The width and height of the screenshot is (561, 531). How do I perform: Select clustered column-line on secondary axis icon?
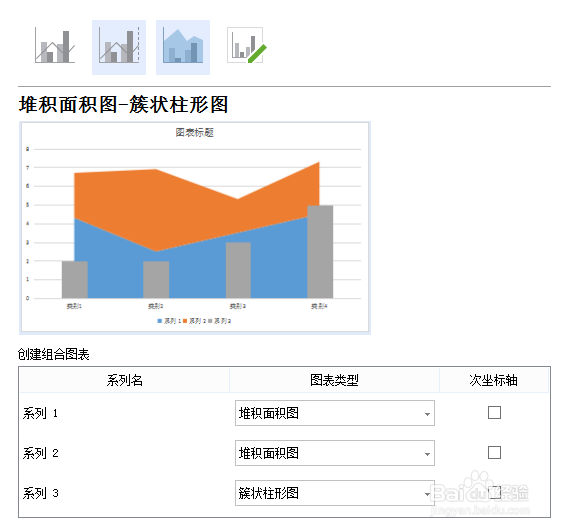119,47
